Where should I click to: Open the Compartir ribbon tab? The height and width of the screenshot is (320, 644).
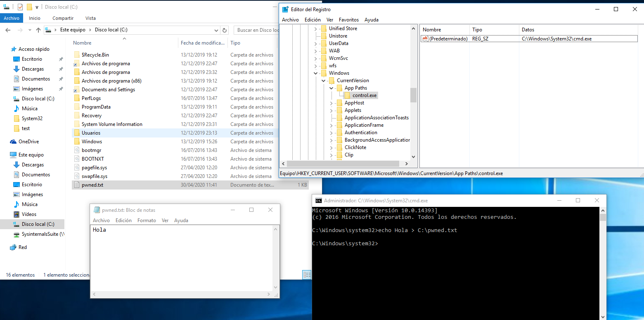point(63,18)
